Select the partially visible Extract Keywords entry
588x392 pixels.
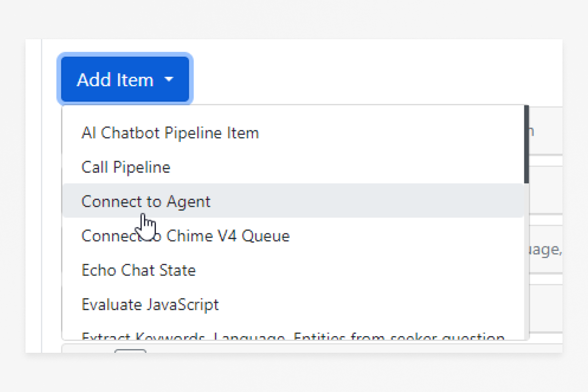[293, 336]
